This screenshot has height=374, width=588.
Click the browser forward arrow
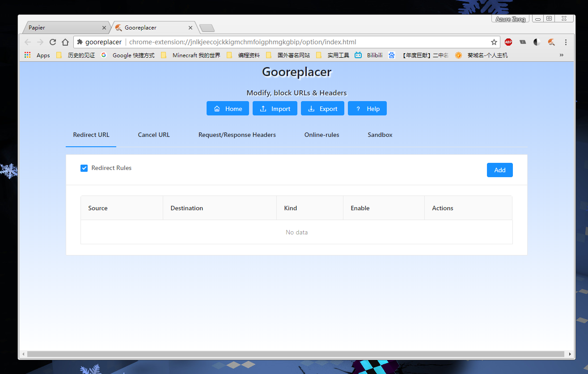click(x=40, y=42)
